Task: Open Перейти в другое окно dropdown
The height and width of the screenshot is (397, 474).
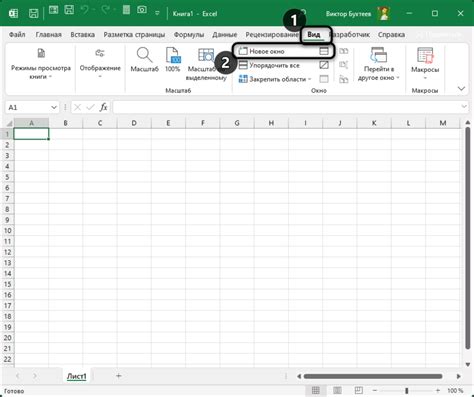Action: (x=379, y=64)
